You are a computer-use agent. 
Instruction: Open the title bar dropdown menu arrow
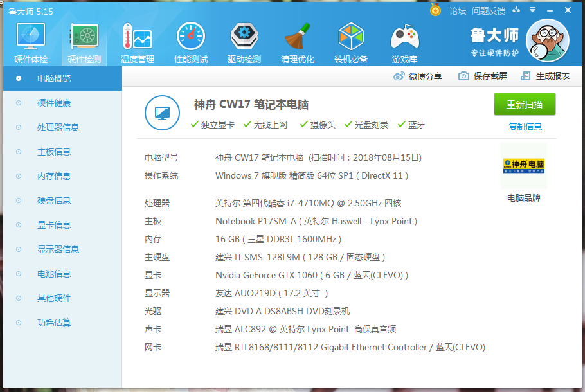pos(533,10)
